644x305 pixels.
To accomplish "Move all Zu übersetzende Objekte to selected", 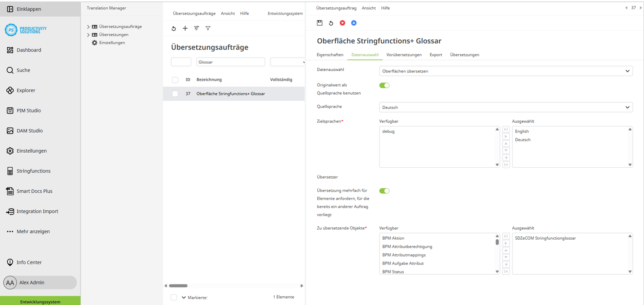I will coord(506,236).
